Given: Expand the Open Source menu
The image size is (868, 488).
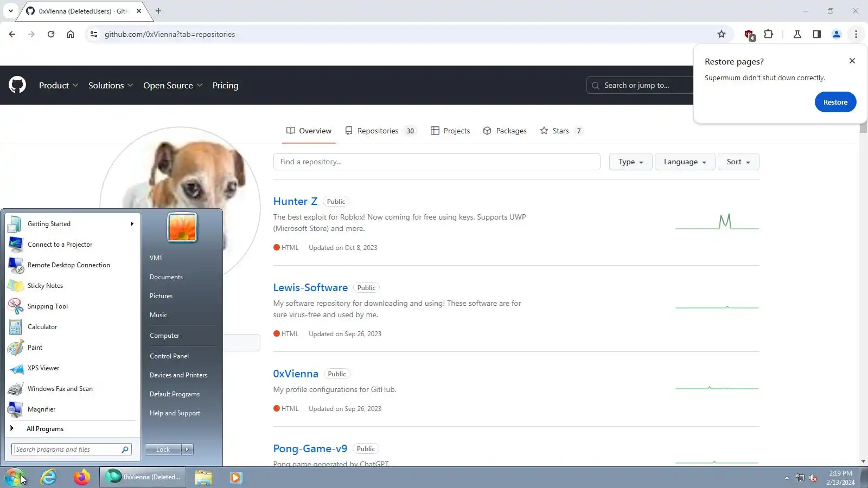Looking at the screenshot, I should (x=173, y=85).
